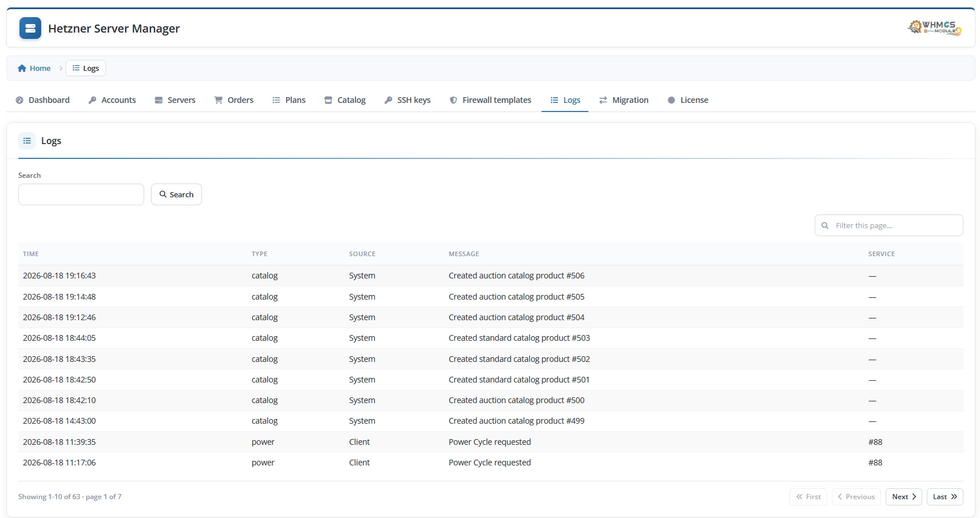The height and width of the screenshot is (518, 980).
Task: Click service #88 in the 11:17:06 row
Action: (875, 463)
